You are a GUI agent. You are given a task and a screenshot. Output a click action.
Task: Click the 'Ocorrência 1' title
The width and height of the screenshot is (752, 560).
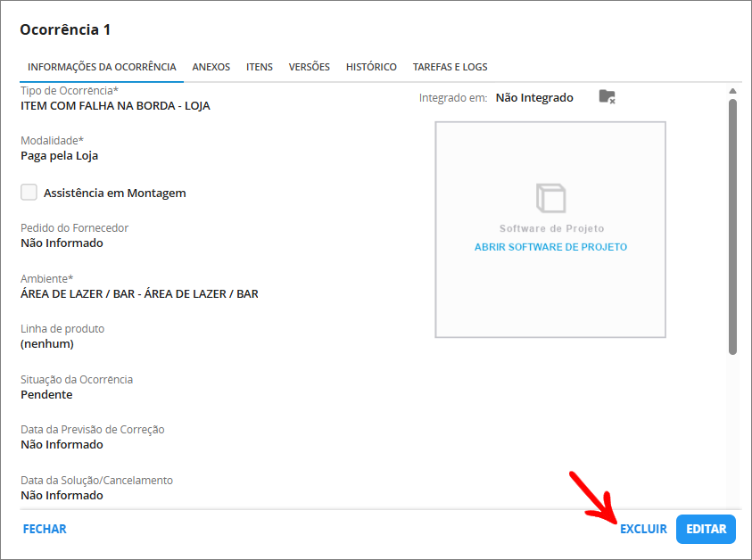(65, 29)
